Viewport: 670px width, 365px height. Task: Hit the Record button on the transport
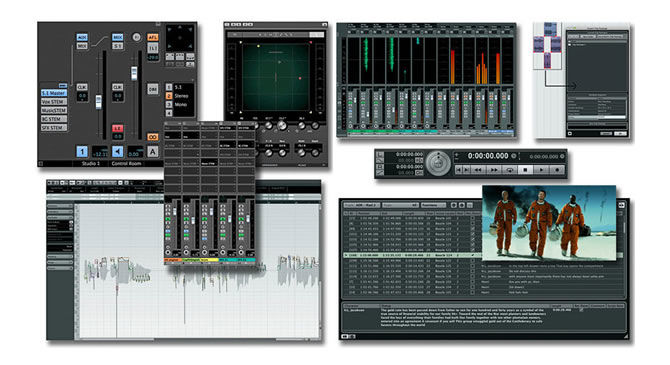(556, 170)
